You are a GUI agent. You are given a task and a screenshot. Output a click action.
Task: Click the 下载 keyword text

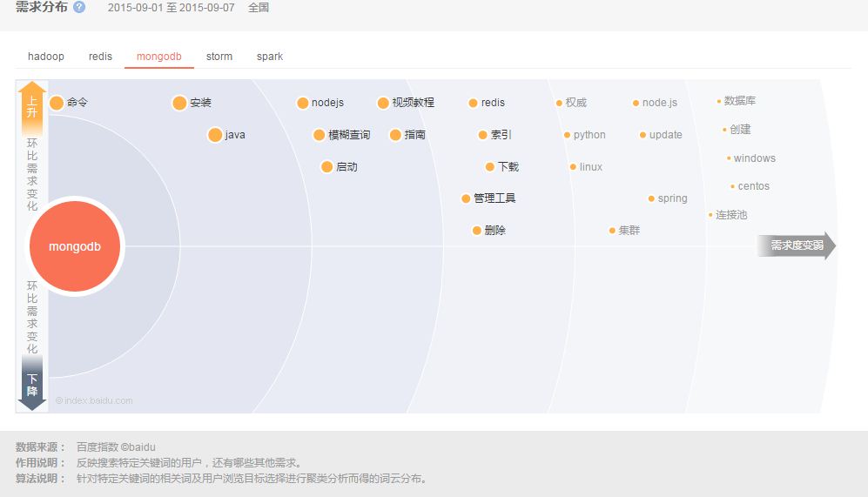pyautogui.click(x=508, y=166)
